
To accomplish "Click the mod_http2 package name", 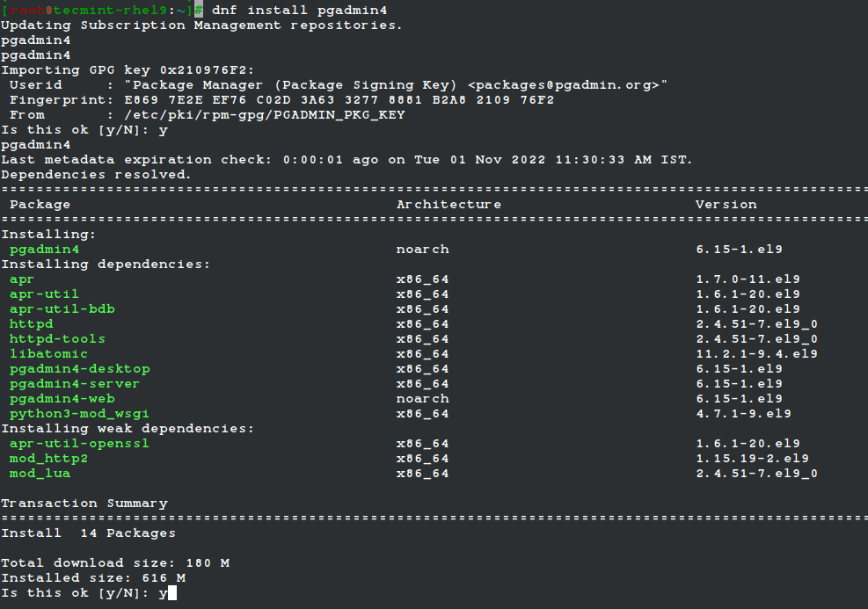I will pos(48,459).
